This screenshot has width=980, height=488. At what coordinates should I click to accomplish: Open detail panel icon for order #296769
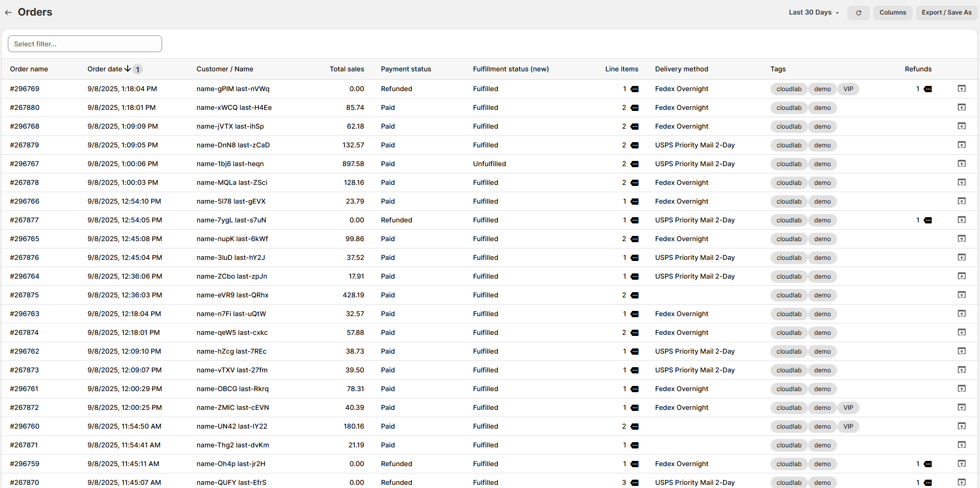(961, 89)
